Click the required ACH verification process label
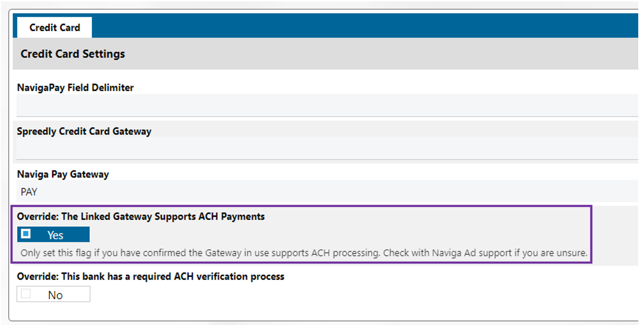Screen dimensions: 644x325 coord(151,277)
